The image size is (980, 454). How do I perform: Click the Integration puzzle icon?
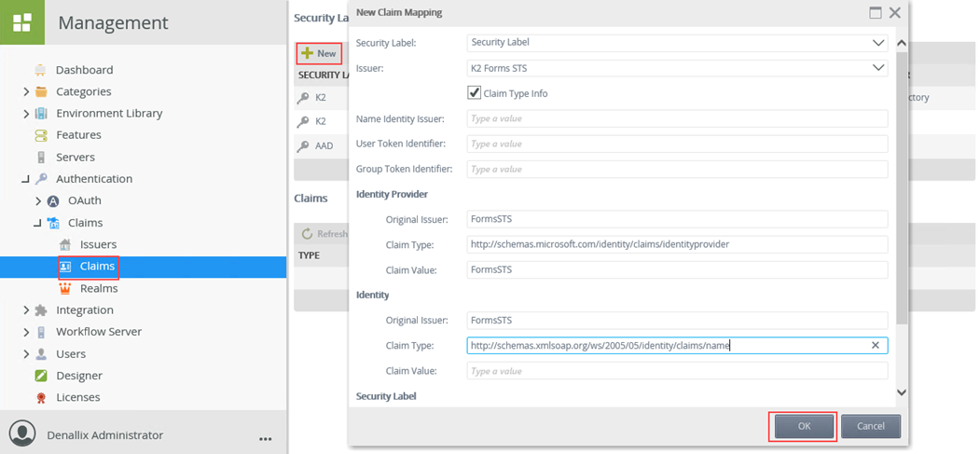coord(41,310)
